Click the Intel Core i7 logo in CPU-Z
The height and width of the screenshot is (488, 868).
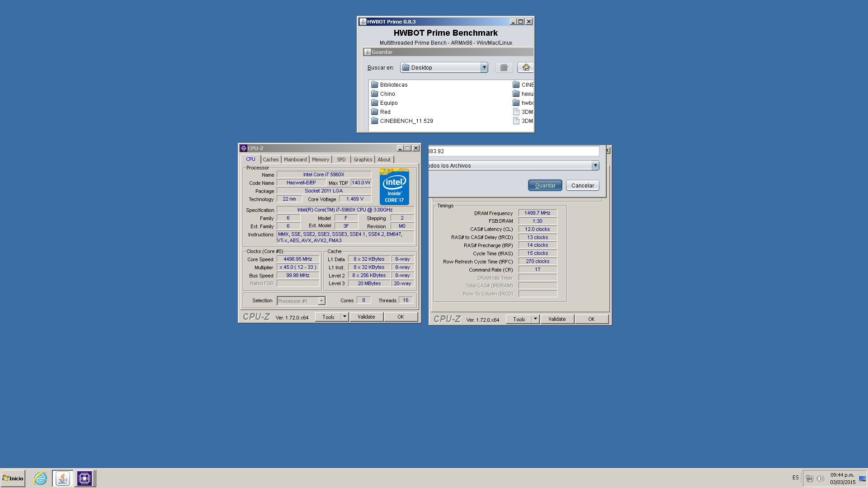[x=394, y=187]
